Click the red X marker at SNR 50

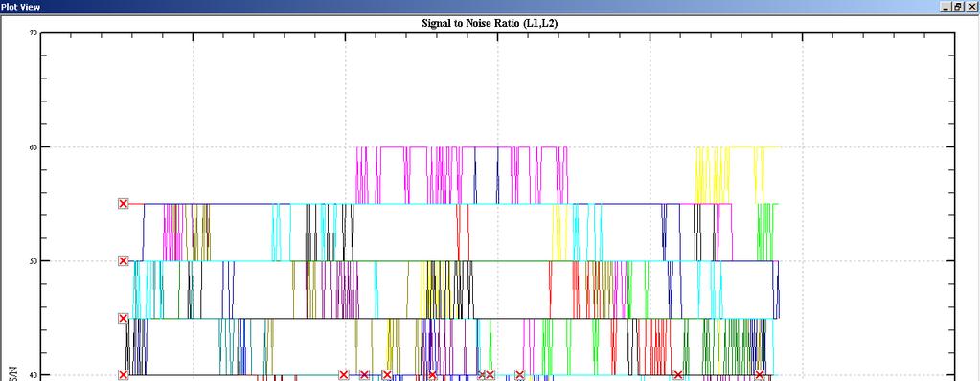coord(124,261)
